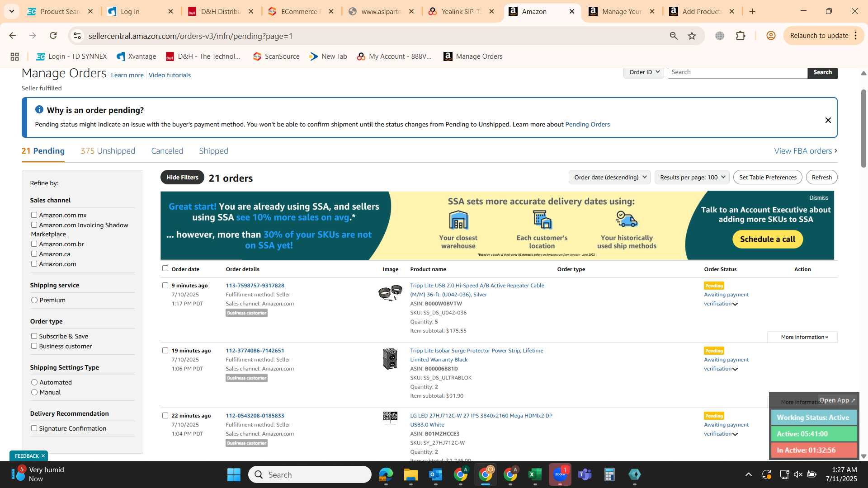The width and height of the screenshot is (868, 488).
Task: Open Chrome menu beside Relaunch to update
Action: pyautogui.click(x=856, y=36)
